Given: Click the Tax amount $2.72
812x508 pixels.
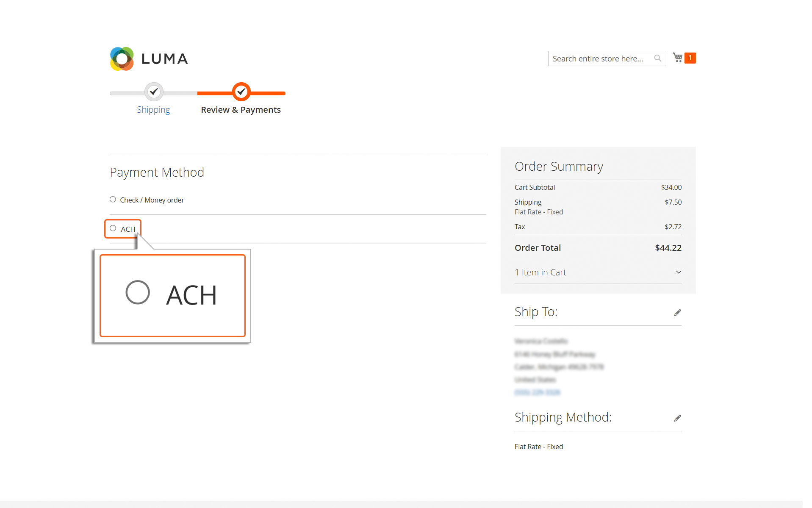Looking at the screenshot, I should click(673, 227).
